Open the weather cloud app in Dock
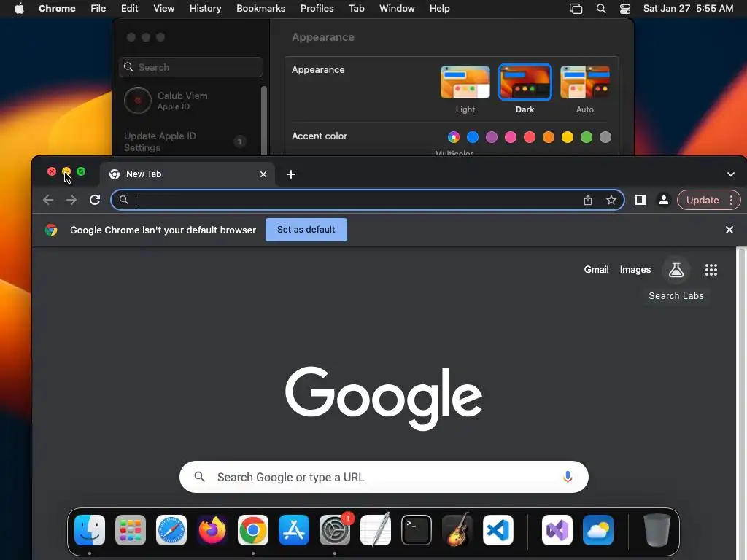 click(598, 530)
